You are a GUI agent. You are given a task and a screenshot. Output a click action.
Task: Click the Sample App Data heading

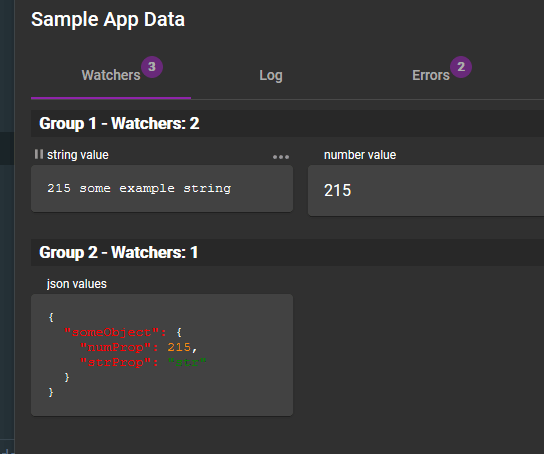pyautogui.click(x=108, y=19)
